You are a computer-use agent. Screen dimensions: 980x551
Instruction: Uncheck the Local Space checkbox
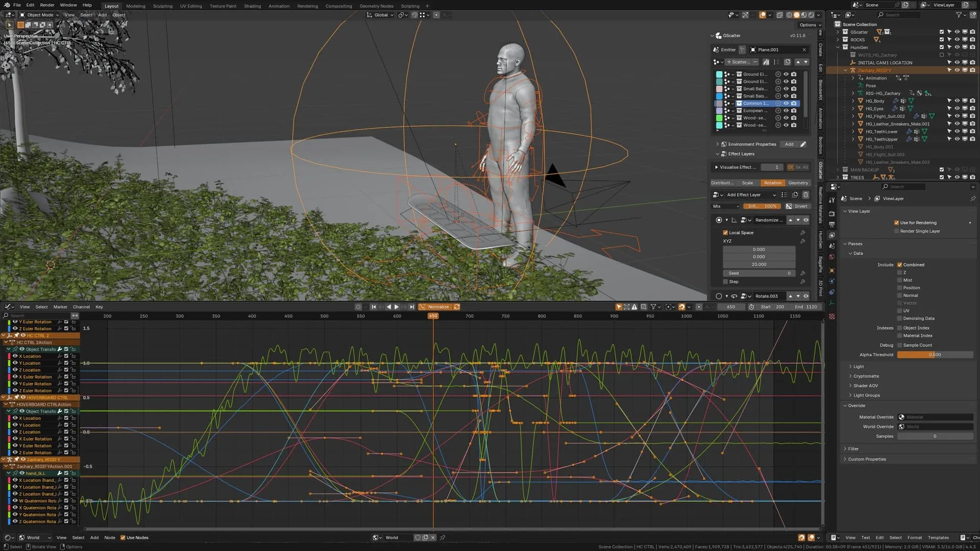pos(725,233)
